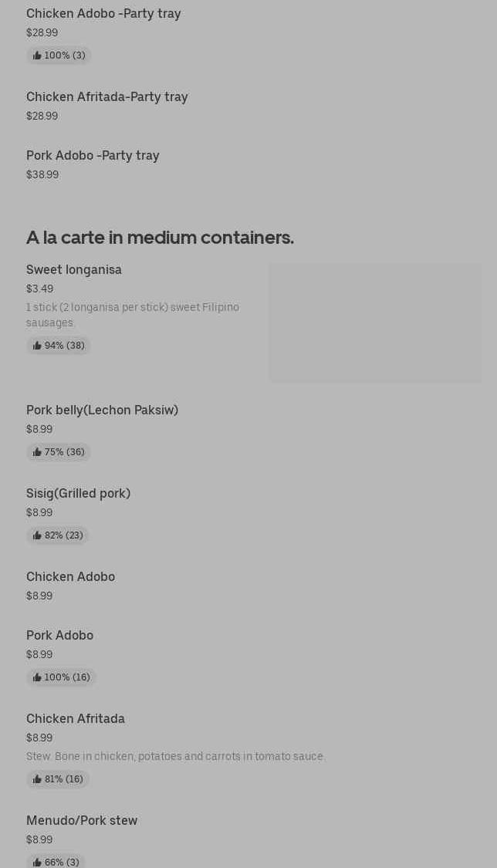Click thumbs-up icon on Chicken Adobo Party tray
This screenshot has width=497, height=868.
point(37,56)
